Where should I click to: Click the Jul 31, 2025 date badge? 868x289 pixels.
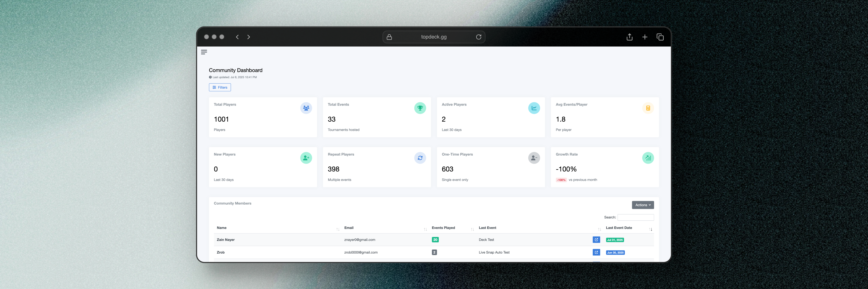pos(615,240)
